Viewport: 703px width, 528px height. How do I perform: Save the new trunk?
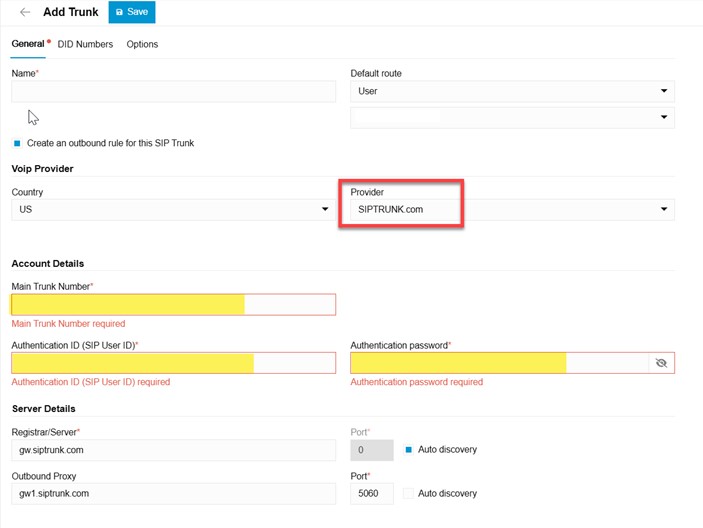[x=132, y=12]
